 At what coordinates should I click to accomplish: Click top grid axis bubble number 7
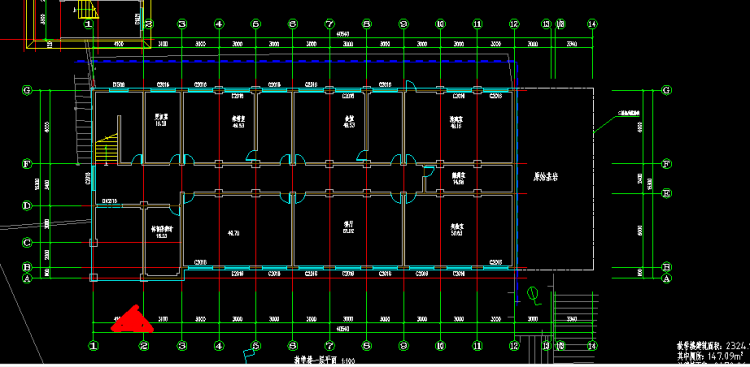point(329,23)
